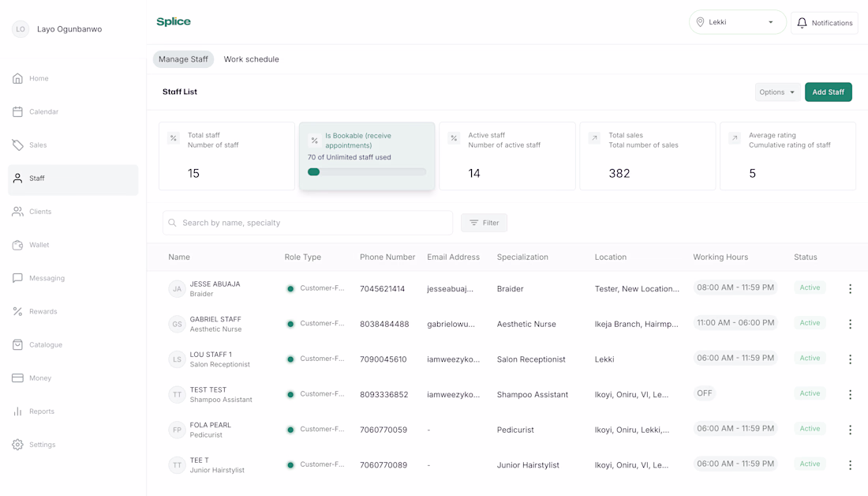Click the Notifications bell icon
This screenshot has height=496, width=868.
[802, 23]
